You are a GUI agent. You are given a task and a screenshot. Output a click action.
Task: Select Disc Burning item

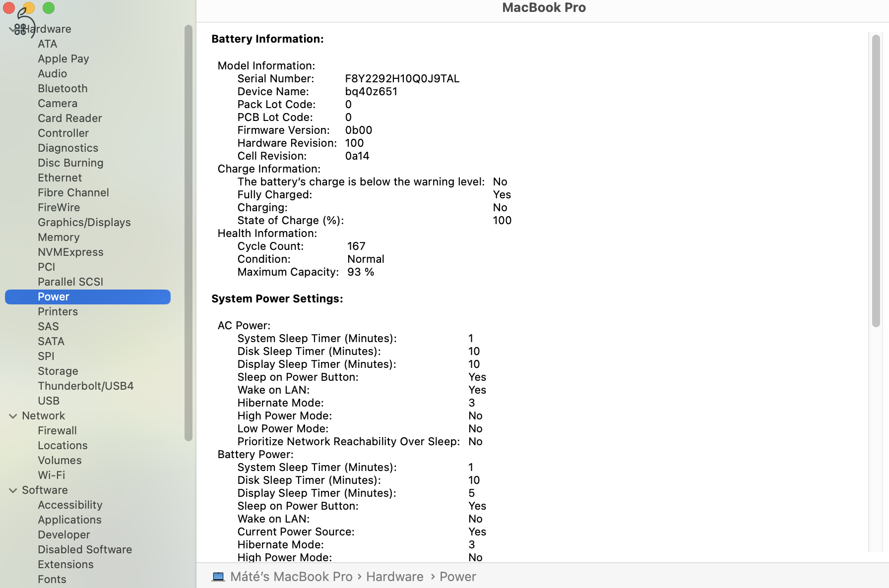pos(70,163)
